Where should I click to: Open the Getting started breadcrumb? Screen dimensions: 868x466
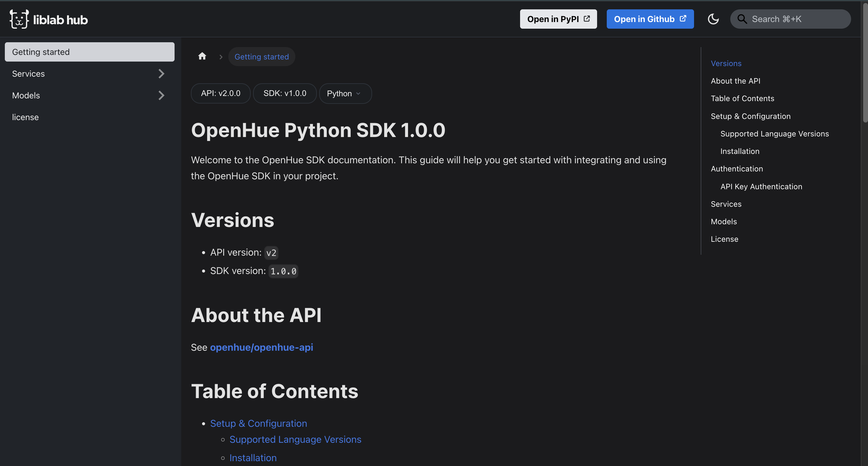262,56
